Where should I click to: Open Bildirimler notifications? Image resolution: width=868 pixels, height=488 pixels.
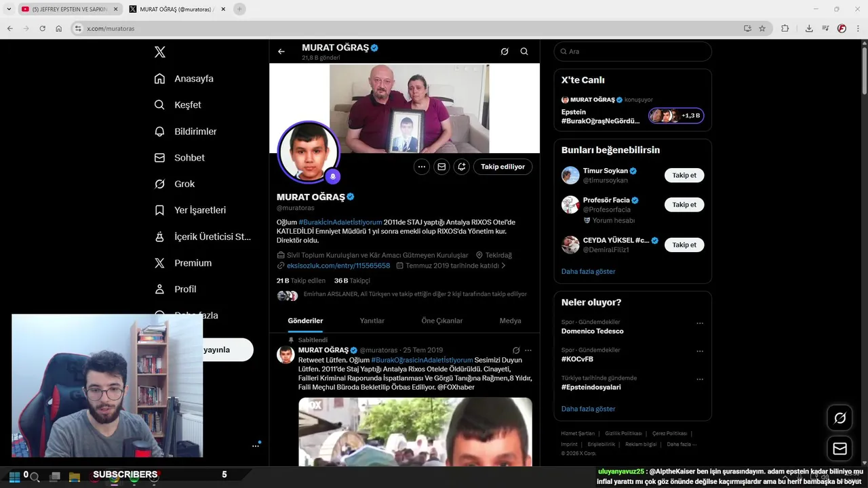click(x=185, y=131)
